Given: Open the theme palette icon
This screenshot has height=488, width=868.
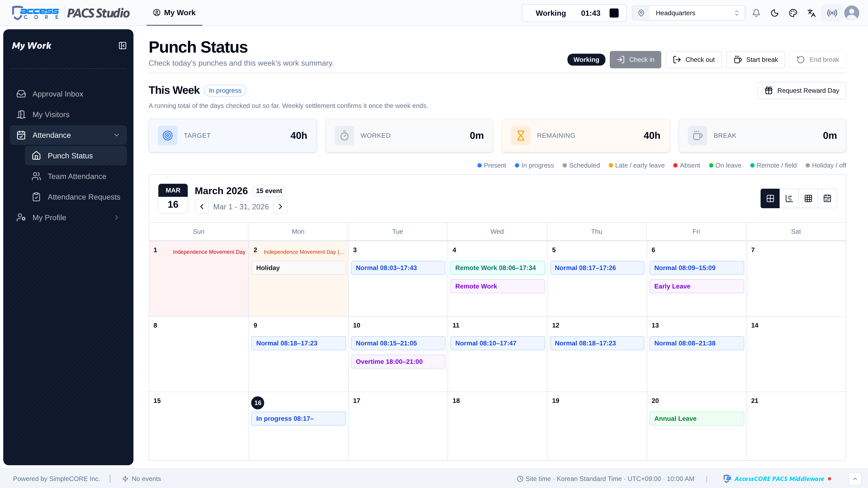Looking at the screenshot, I should (793, 13).
